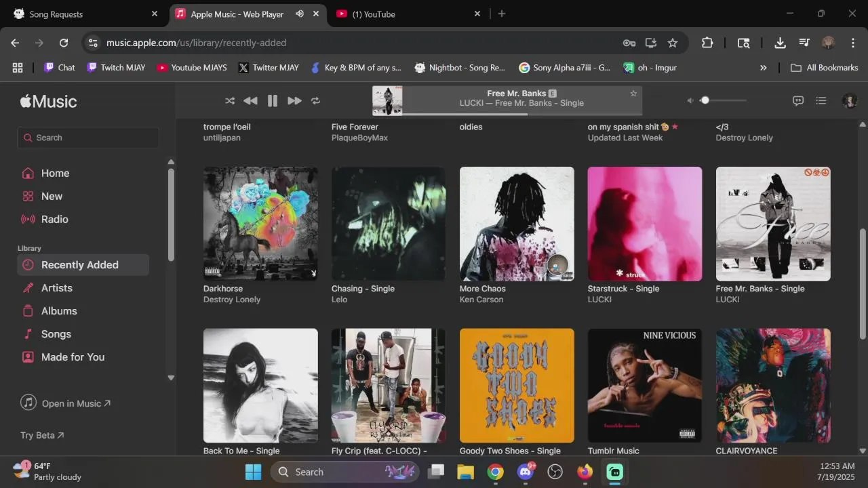Open the PlaqueBoyMax link under Five Forever
Image resolution: width=868 pixels, height=488 pixels.
(359, 138)
